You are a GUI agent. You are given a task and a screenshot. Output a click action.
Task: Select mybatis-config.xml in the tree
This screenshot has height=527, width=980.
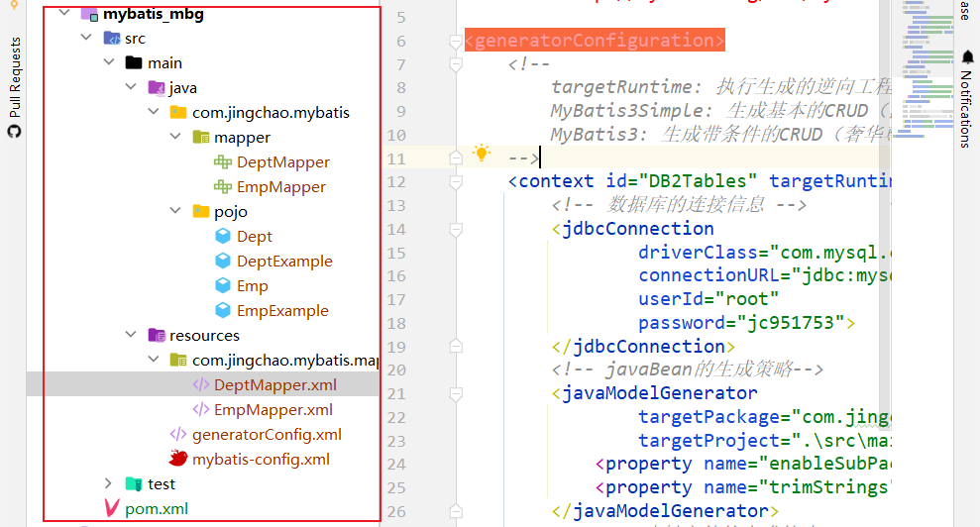pos(261,459)
